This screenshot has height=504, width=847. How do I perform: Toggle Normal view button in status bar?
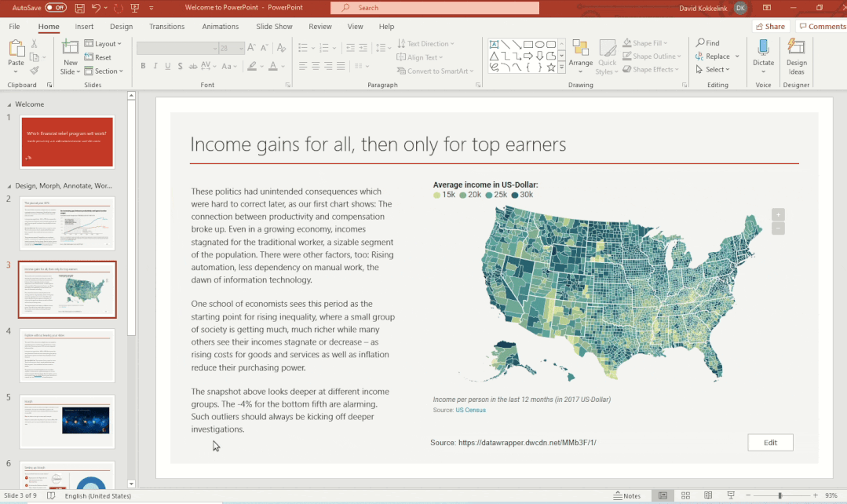[663, 495]
